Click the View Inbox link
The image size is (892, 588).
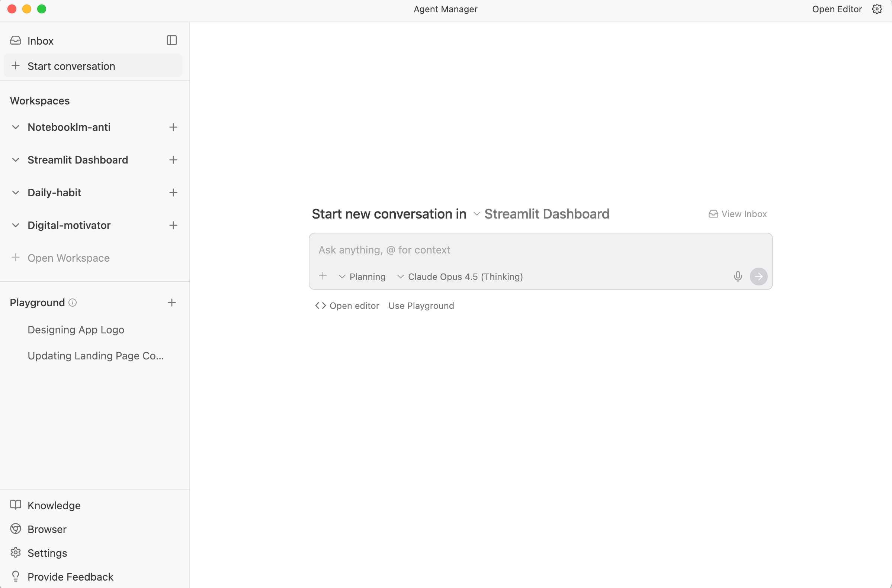click(x=737, y=214)
